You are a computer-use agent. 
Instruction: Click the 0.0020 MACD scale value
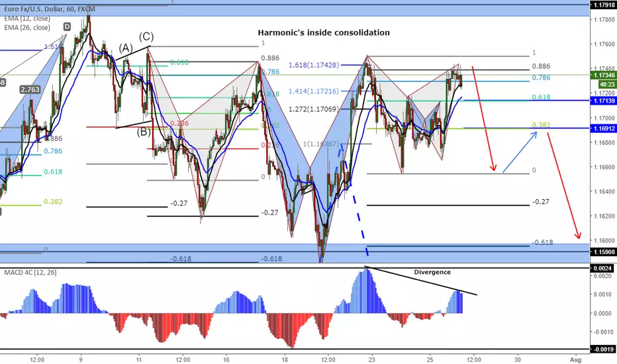click(602, 276)
